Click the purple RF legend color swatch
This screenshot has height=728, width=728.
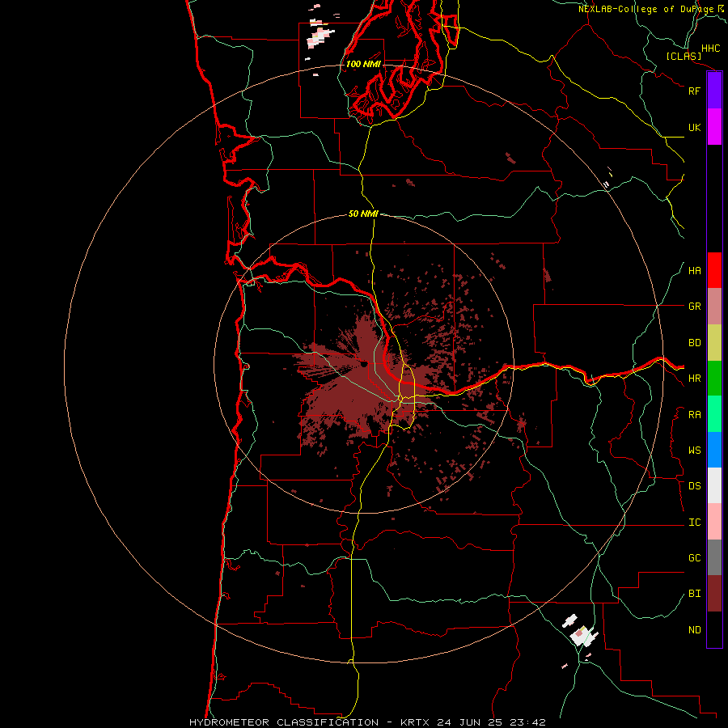(714, 91)
